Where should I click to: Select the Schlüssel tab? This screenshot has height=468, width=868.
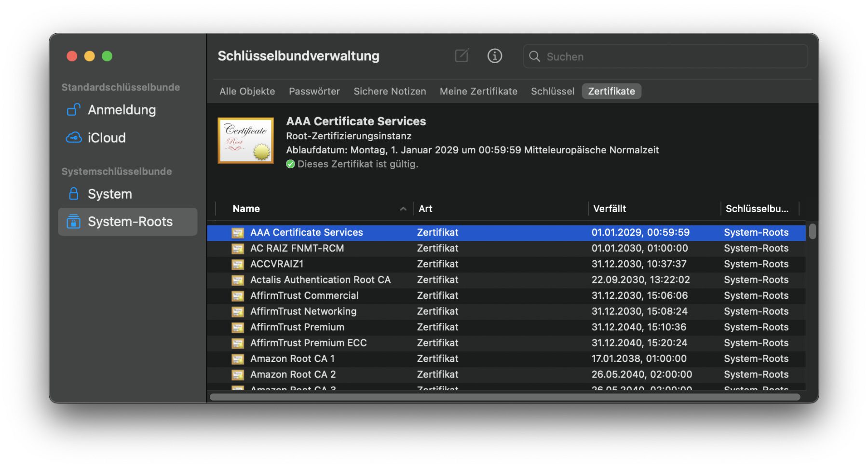[552, 92]
